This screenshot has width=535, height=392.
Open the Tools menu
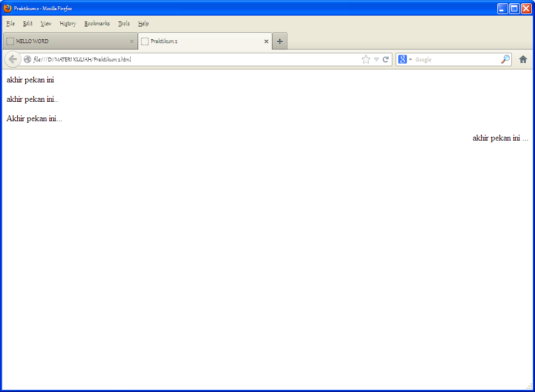point(124,24)
